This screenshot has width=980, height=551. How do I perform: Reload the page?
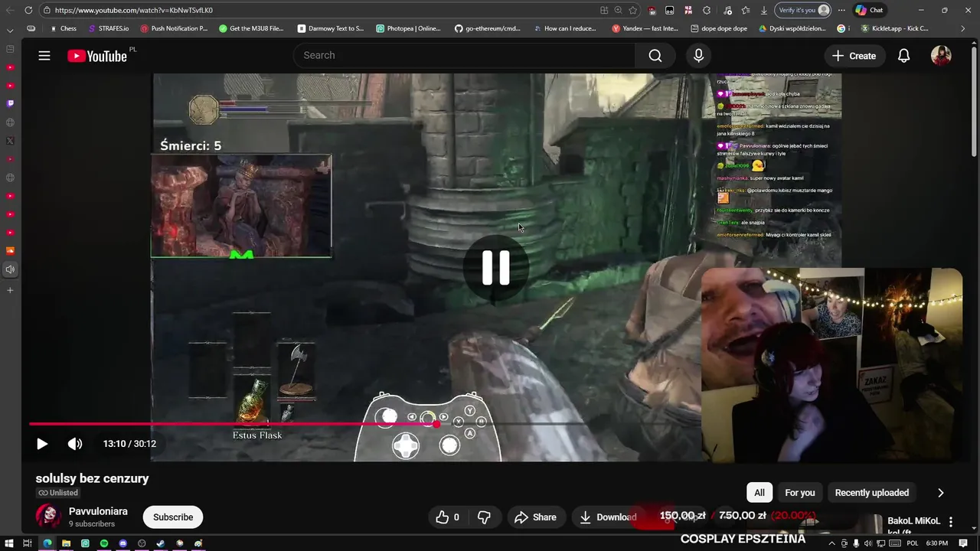click(x=28, y=10)
